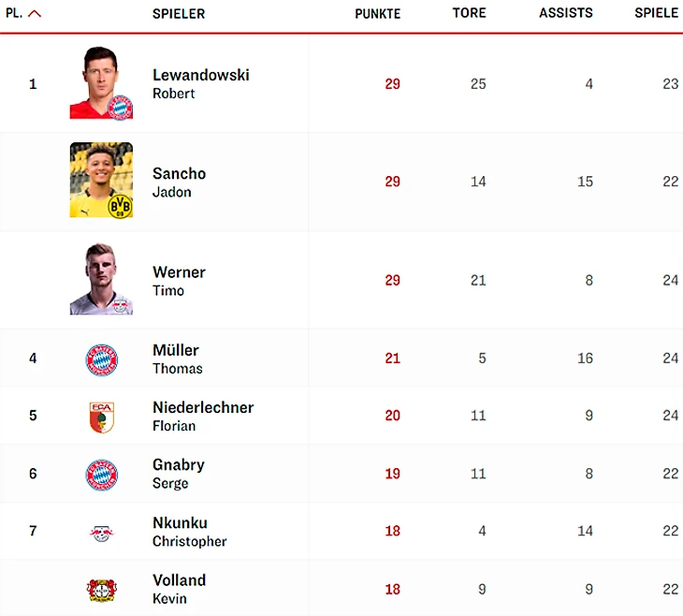Click Bayern logo next to Müller
The image size is (683, 616).
pos(101,359)
